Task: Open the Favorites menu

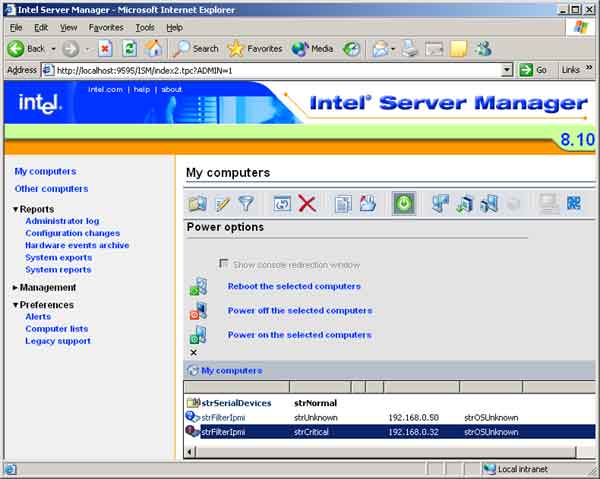Action: (x=106, y=27)
